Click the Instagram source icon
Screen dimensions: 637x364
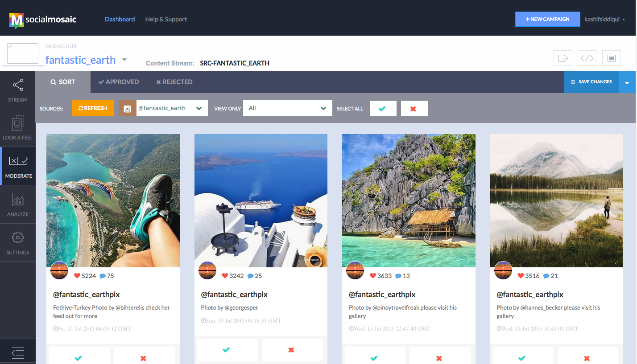pyautogui.click(x=127, y=108)
